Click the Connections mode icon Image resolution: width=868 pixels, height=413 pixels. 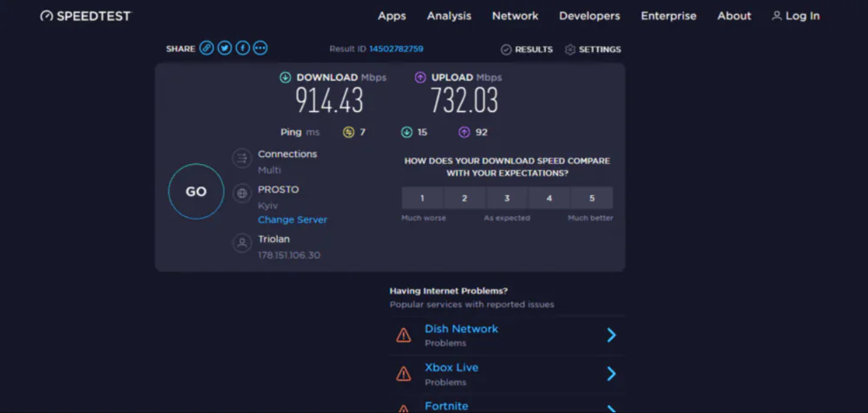point(242,159)
